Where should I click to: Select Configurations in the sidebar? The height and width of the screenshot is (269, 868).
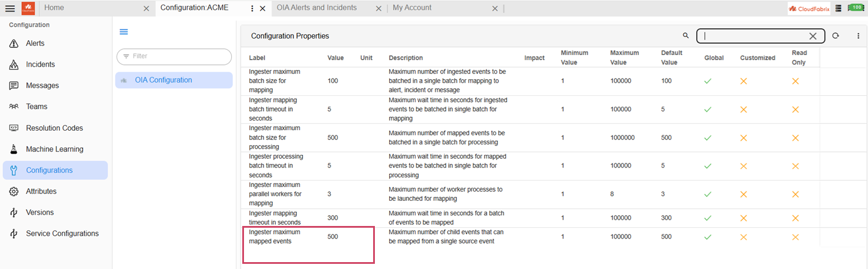click(x=55, y=170)
